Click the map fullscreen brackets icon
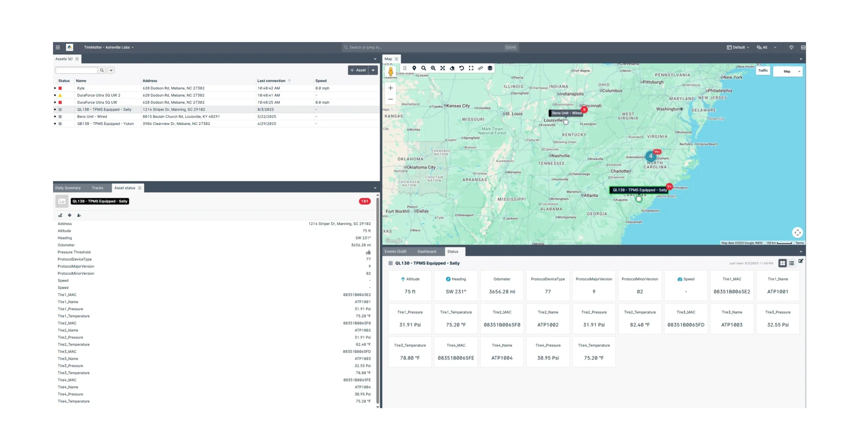 coord(471,68)
